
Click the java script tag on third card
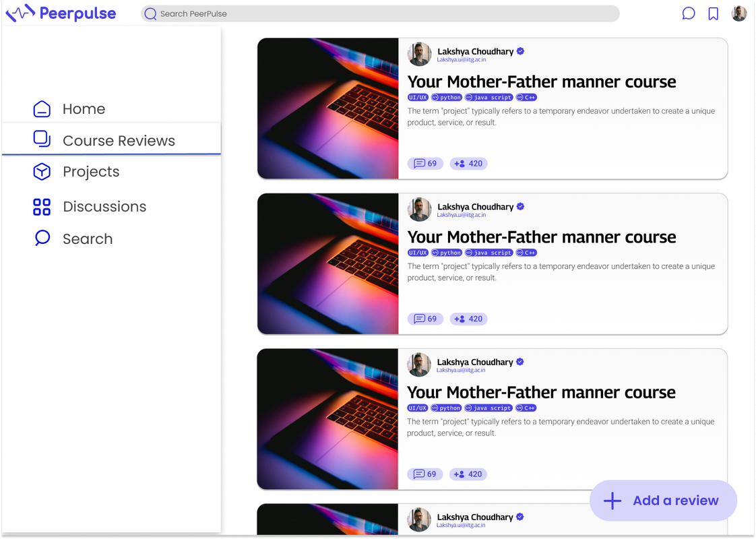(489, 408)
